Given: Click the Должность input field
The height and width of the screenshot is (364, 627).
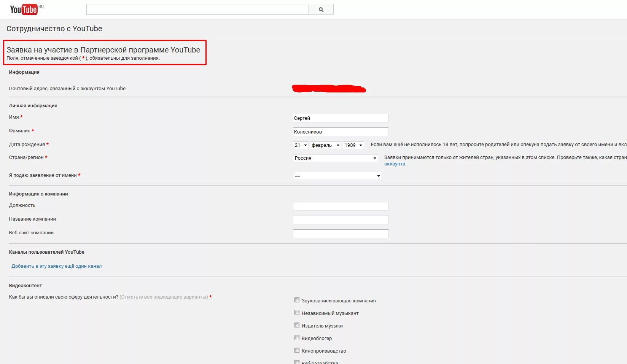Looking at the screenshot, I should [341, 206].
